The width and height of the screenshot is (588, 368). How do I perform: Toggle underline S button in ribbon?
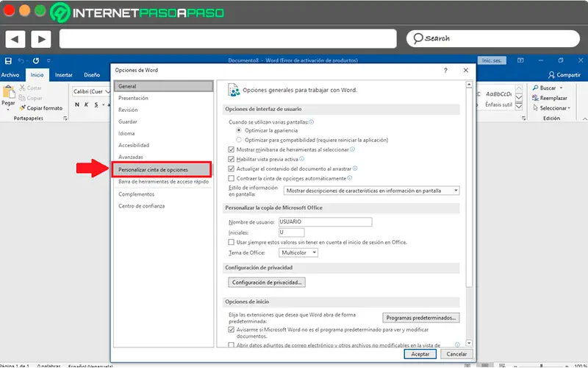click(x=96, y=105)
